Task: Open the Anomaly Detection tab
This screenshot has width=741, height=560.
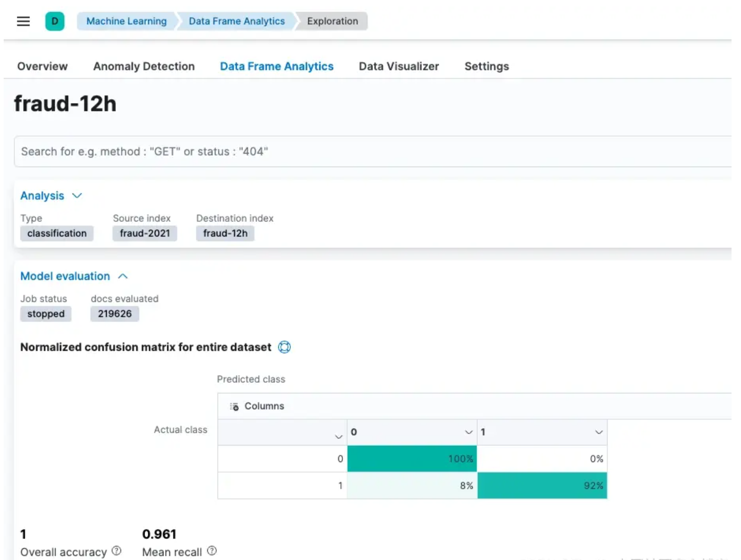Action: [x=144, y=66]
